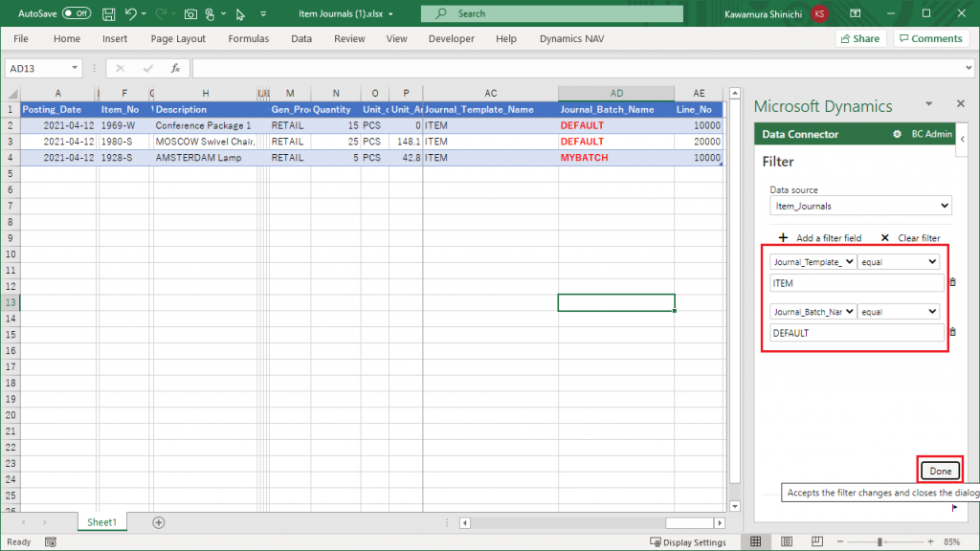Select the Sheet1 tab
The height and width of the screenshot is (551, 980).
coord(101,522)
